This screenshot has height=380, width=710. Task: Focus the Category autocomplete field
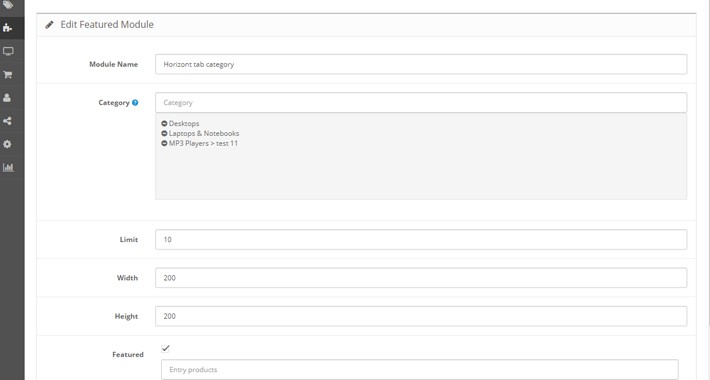pos(421,103)
